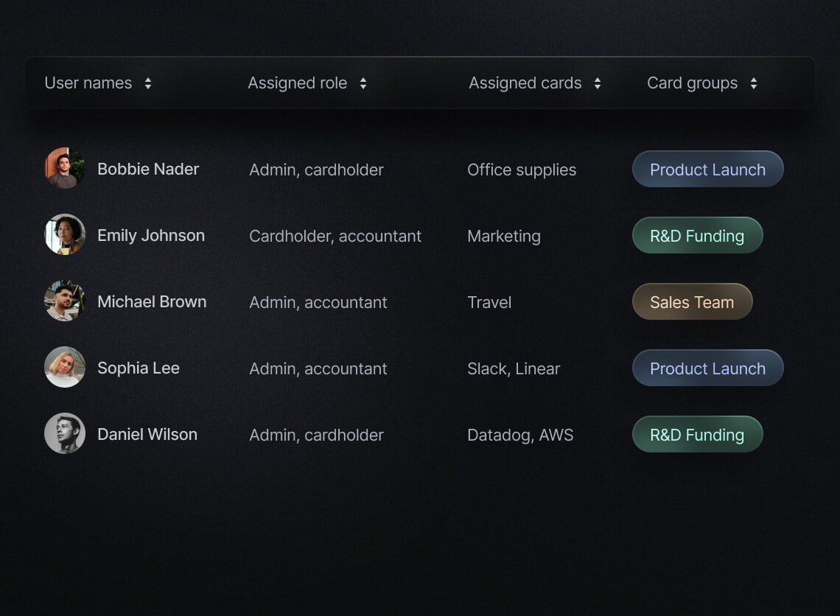Sort the table by Card groups arrows
Viewport: 840px width, 616px height.
tap(753, 83)
